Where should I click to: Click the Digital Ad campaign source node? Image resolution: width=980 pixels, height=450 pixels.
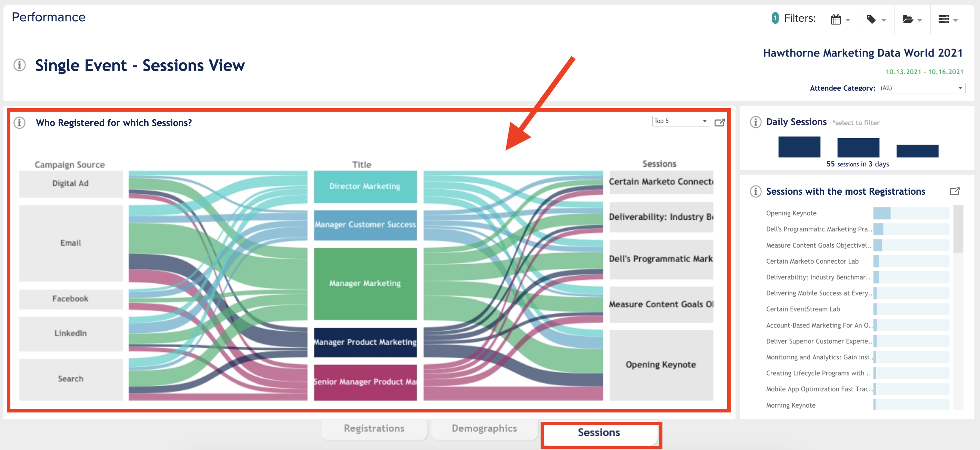tap(71, 184)
